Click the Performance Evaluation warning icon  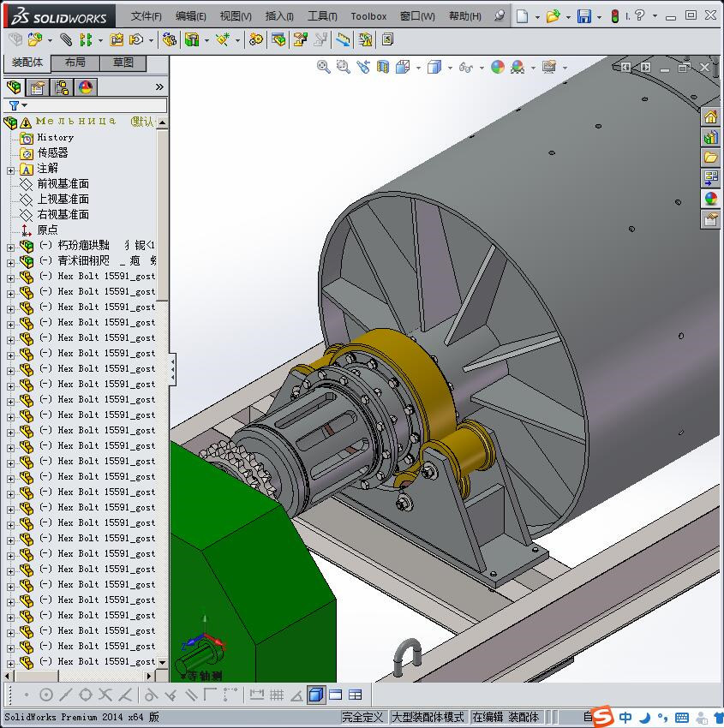[x=365, y=40]
